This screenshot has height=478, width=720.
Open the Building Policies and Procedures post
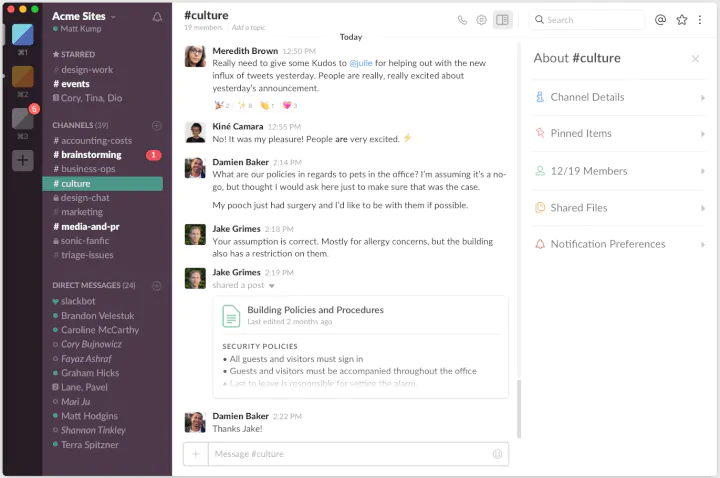coord(315,310)
